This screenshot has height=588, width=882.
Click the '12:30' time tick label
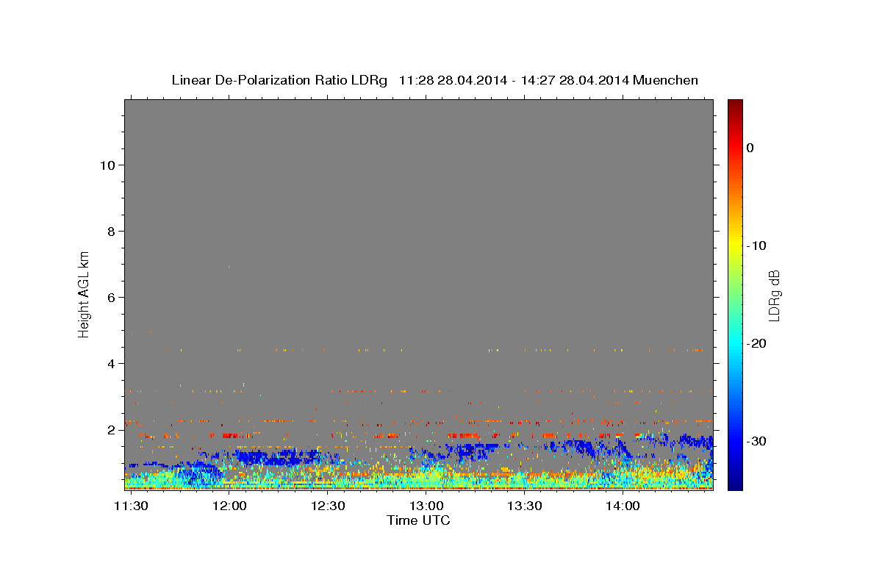click(x=328, y=506)
